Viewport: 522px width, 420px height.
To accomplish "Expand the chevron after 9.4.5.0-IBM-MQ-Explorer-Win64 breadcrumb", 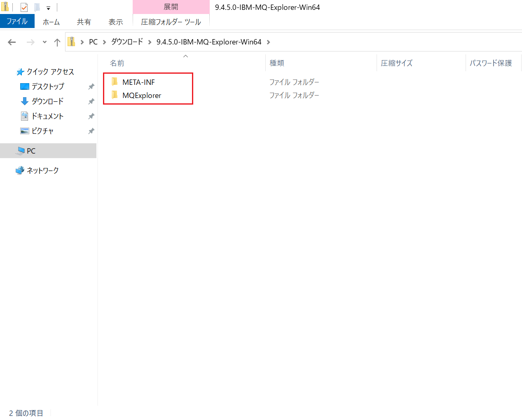I will click(269, 42).
